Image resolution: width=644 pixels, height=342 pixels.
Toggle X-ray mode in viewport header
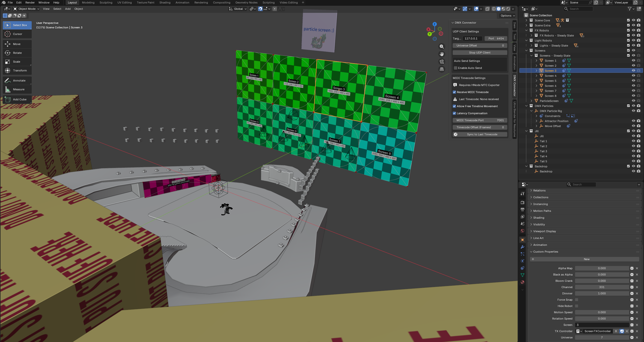487,9
